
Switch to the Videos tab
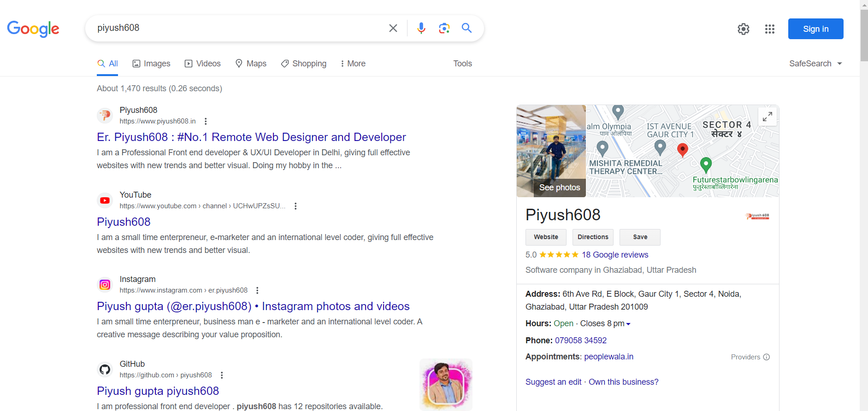coord(203,64)
